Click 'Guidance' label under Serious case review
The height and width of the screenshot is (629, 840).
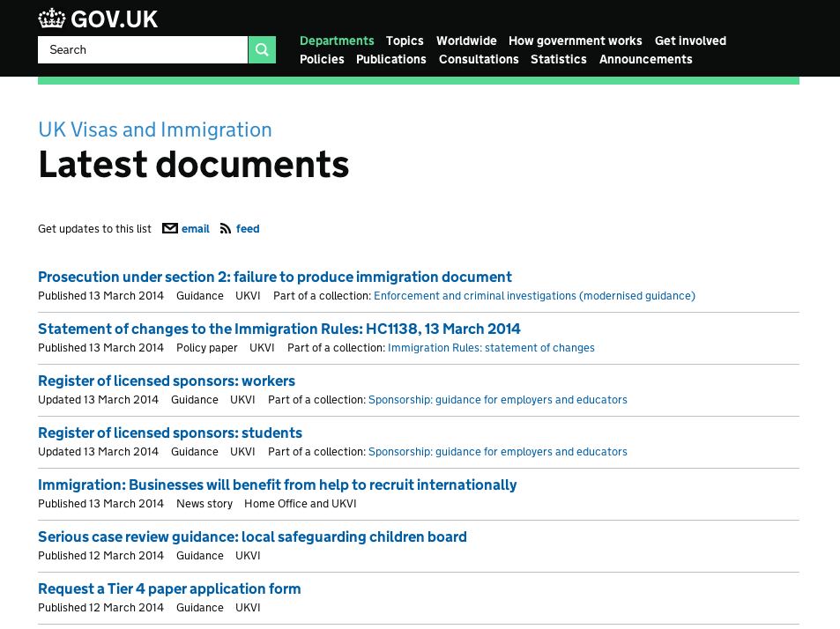200,555
